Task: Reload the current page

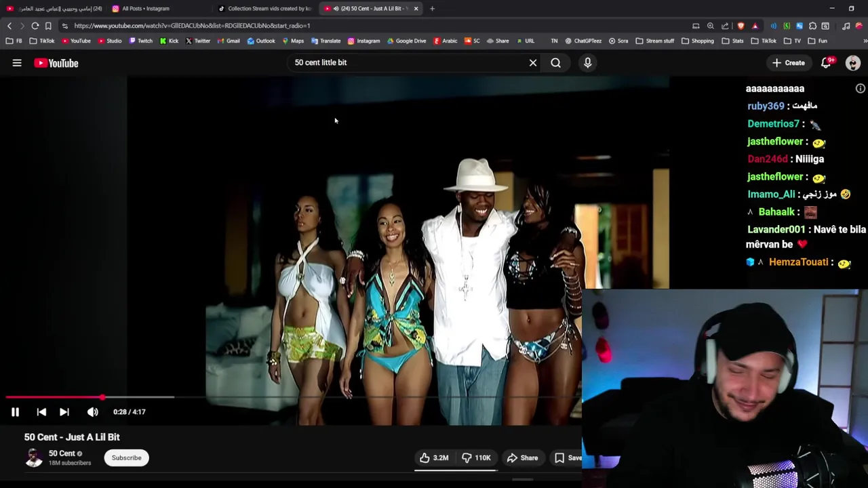Action: pyautogui.click(x=35, y=26)
